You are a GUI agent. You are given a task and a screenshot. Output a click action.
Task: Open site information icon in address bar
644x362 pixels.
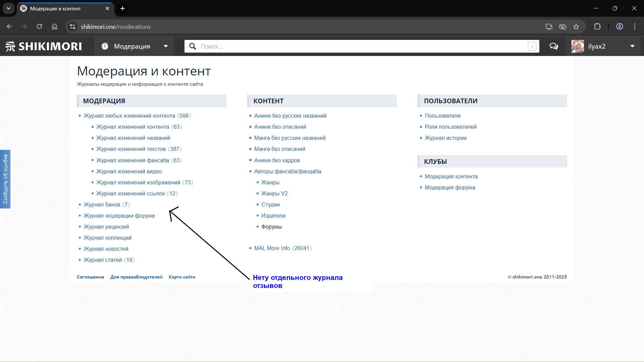point(72,26)
